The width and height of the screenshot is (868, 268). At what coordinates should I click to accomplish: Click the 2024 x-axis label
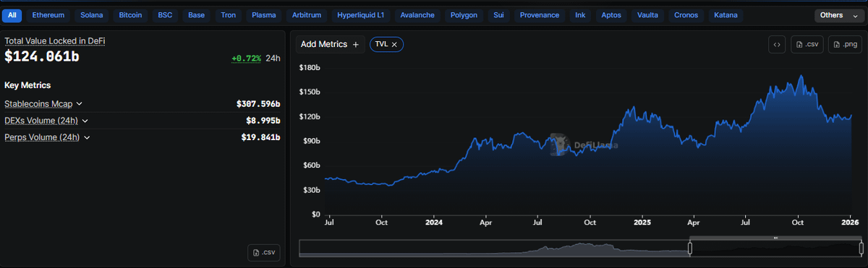point(433,223)
